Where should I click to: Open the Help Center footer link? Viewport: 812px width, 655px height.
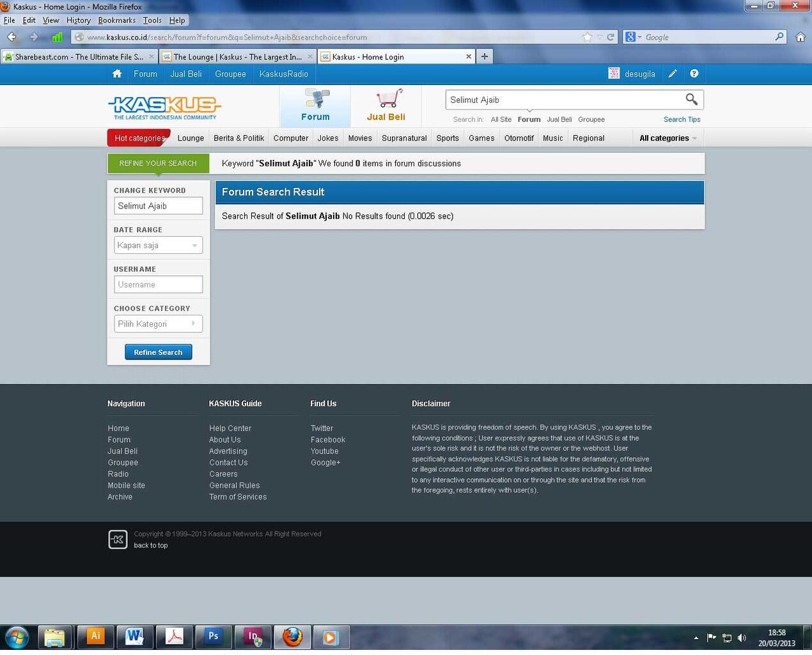[x=230, y=429]
